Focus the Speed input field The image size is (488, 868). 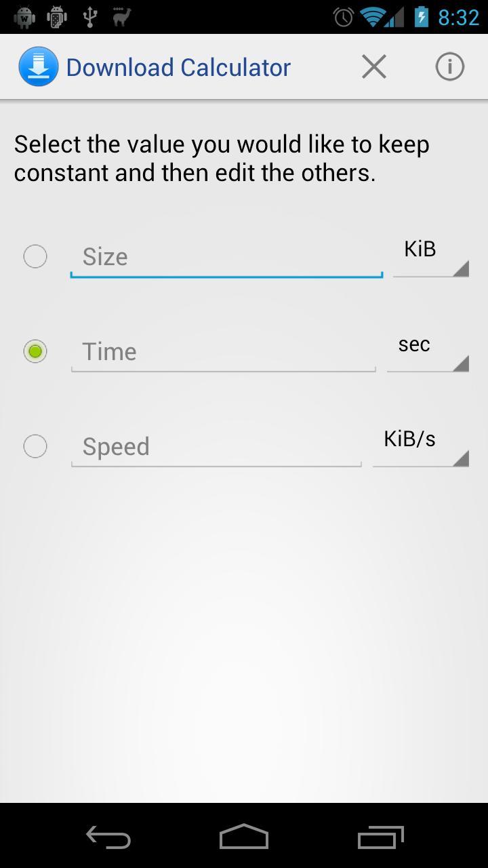tap(216, 446)
